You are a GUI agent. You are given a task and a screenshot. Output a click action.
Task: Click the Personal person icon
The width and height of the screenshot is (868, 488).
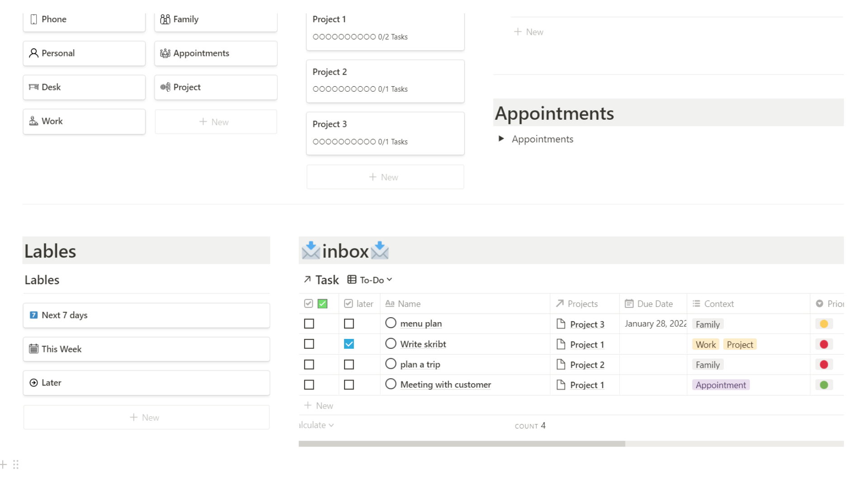pos(33,53)
